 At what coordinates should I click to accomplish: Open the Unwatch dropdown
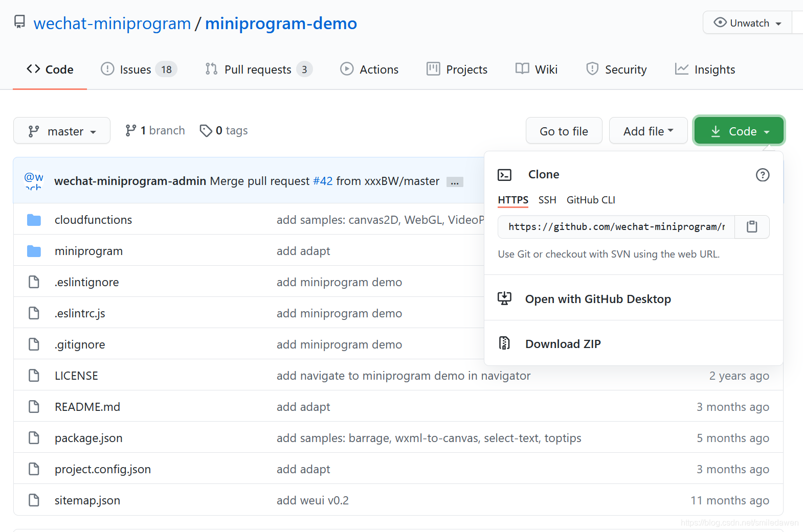[748, 23]
